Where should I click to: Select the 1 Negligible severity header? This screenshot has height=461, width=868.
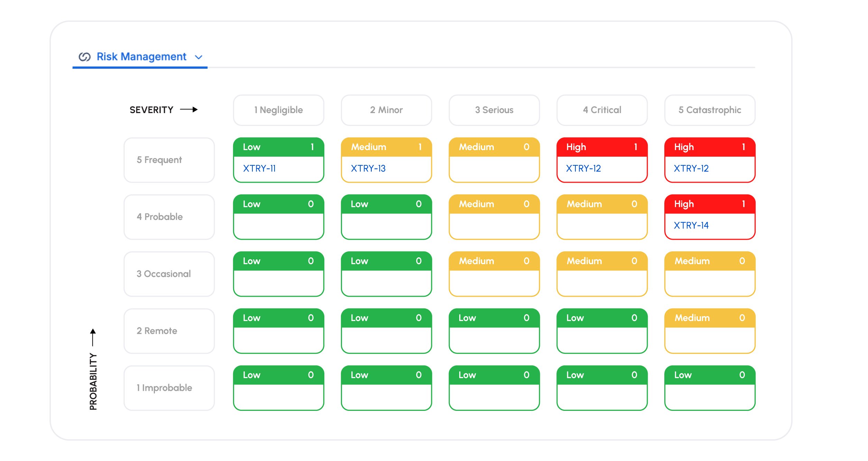coord(279,110)
